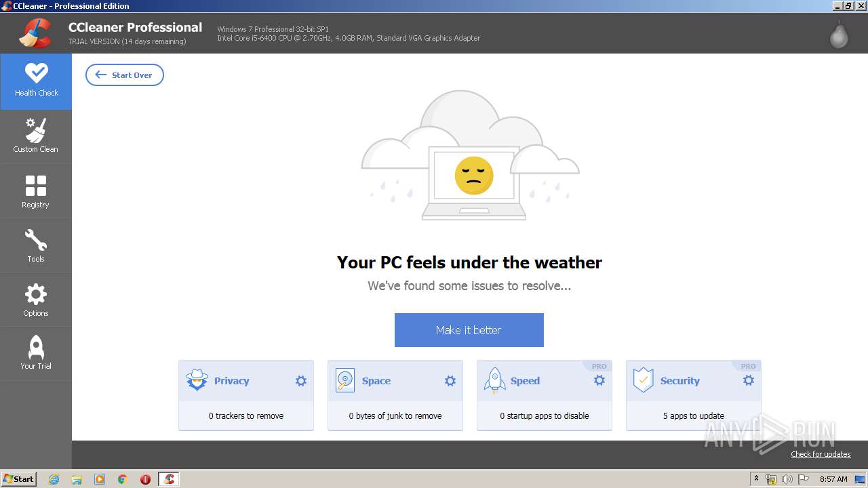Click the CCleaner logo in header
Viewport: 868px width, 488px height.
35,33
